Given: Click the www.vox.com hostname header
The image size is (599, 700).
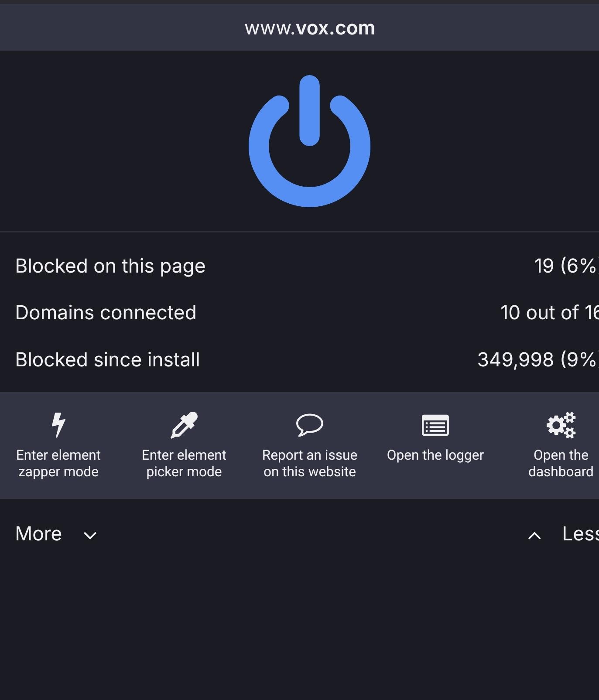Looking at the screenshot, I should click(309, 28).
